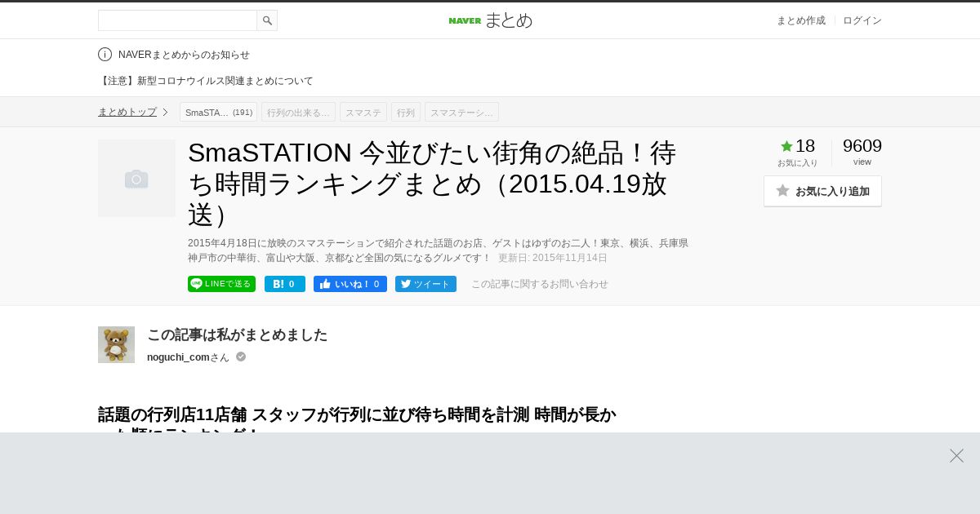980x514 pixels.
Task: Click the verified badge next to noguchi_com
Action: (241, 357)
